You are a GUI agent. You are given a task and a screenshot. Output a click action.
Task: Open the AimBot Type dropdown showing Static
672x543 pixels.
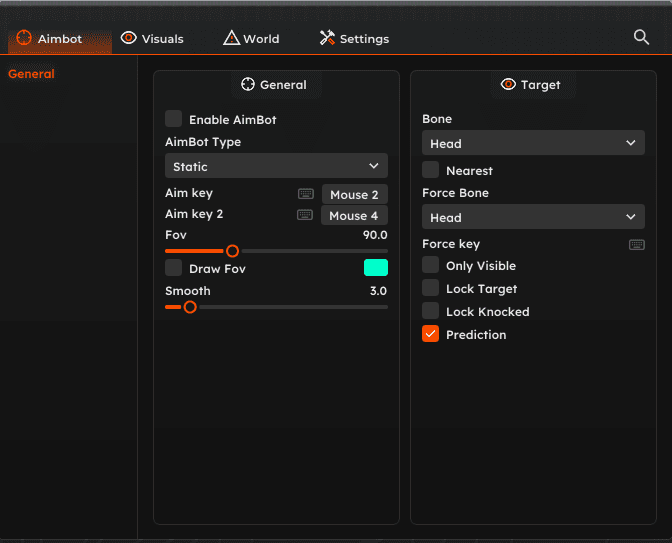click(276, 166)
